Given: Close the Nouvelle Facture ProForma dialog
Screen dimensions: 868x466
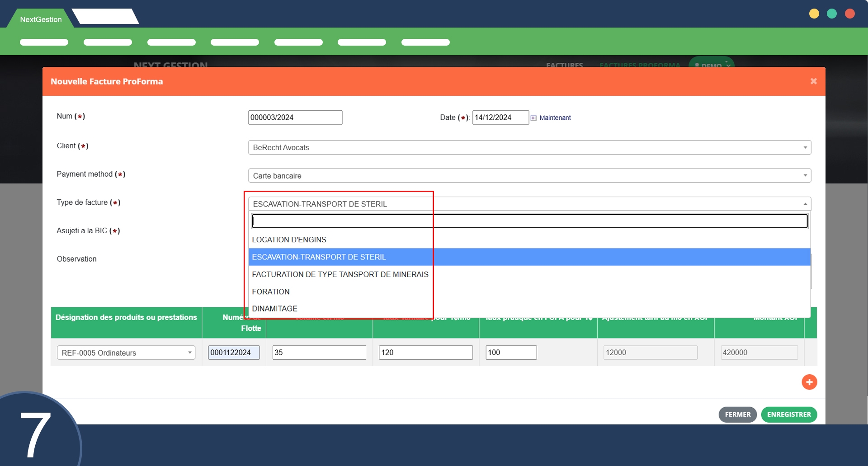Looking at the screenshot, I should [x=813, y=81].
